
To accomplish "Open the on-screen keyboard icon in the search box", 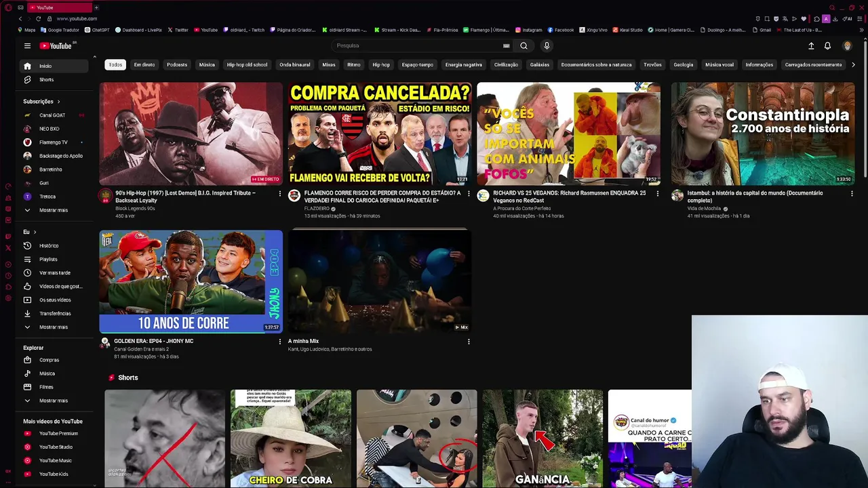I will click(506, 45).
